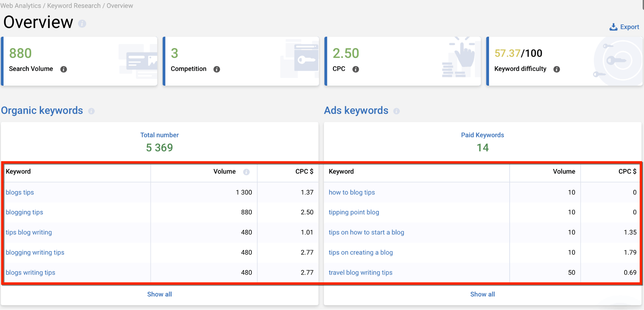
Task: Click the CPC card info icon
Action: 356,69
